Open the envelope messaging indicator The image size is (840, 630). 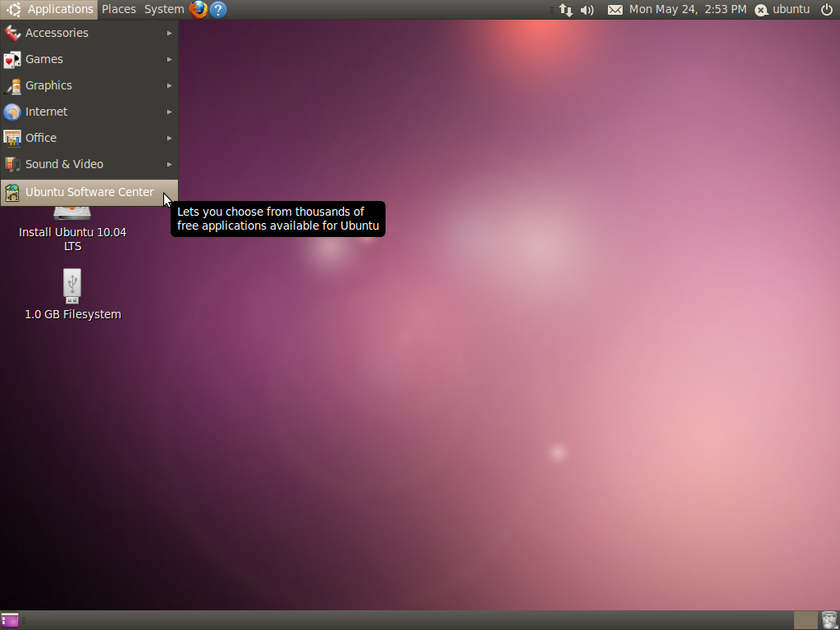[x=615, y=10]
